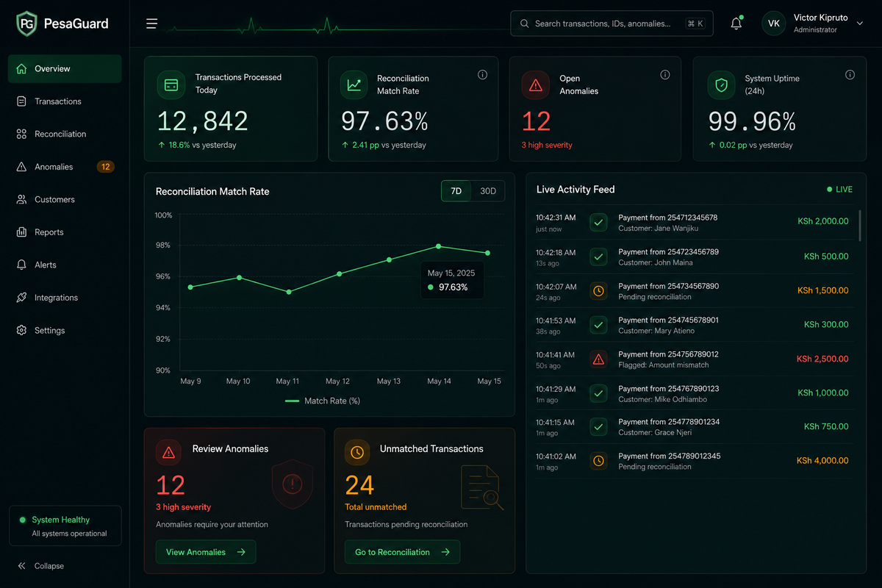
Task: Click the May 14 data point on chart
Action: click(439, 246)
